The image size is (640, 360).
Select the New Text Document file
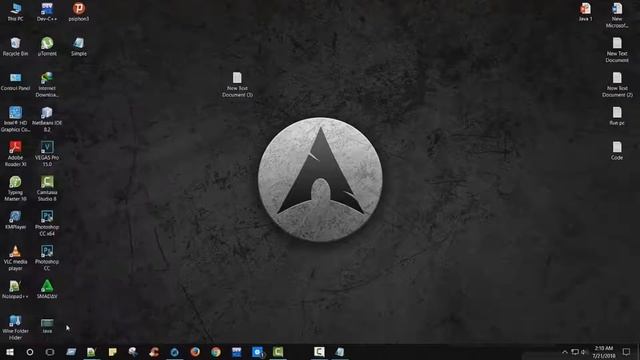(617, 50)
